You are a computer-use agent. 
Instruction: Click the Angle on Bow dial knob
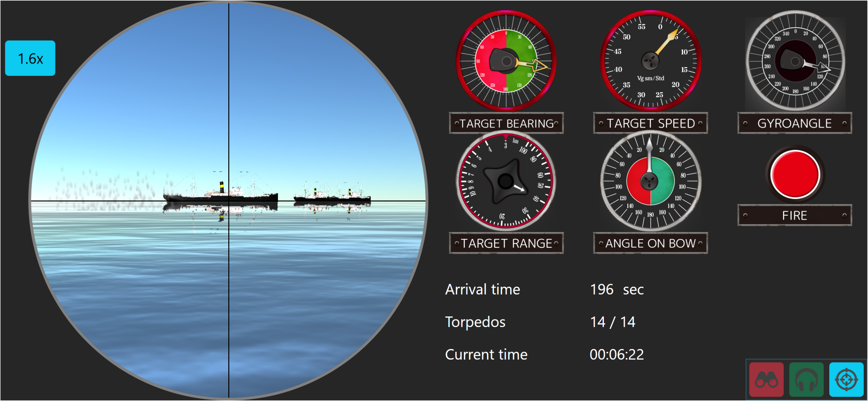tap(649, 181)
